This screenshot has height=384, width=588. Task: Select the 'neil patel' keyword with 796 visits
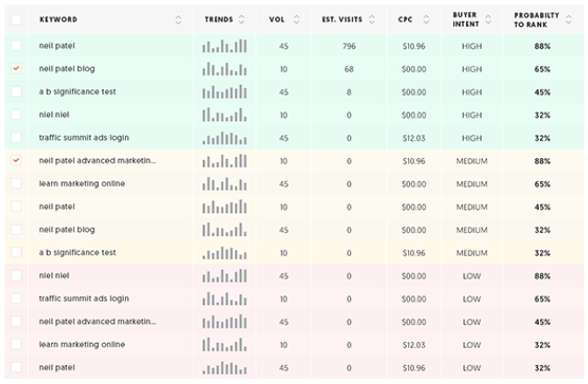tap(57, 46)
